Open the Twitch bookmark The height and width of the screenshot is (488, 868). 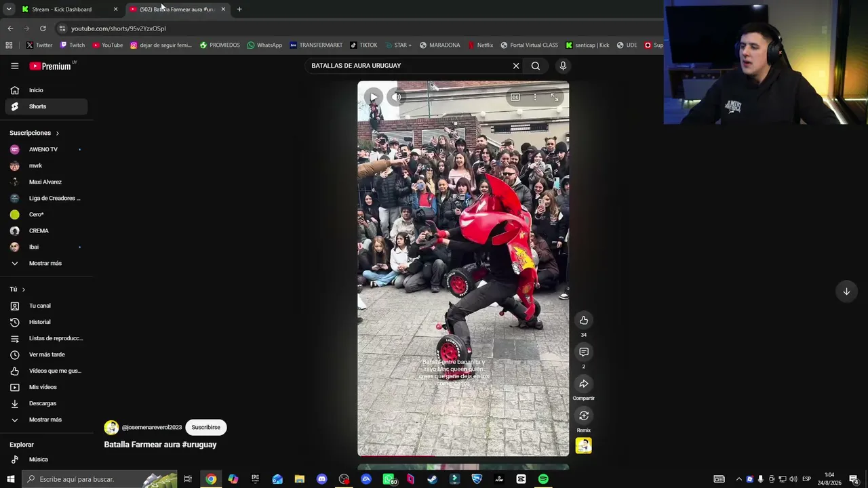[x=73, y=45]
